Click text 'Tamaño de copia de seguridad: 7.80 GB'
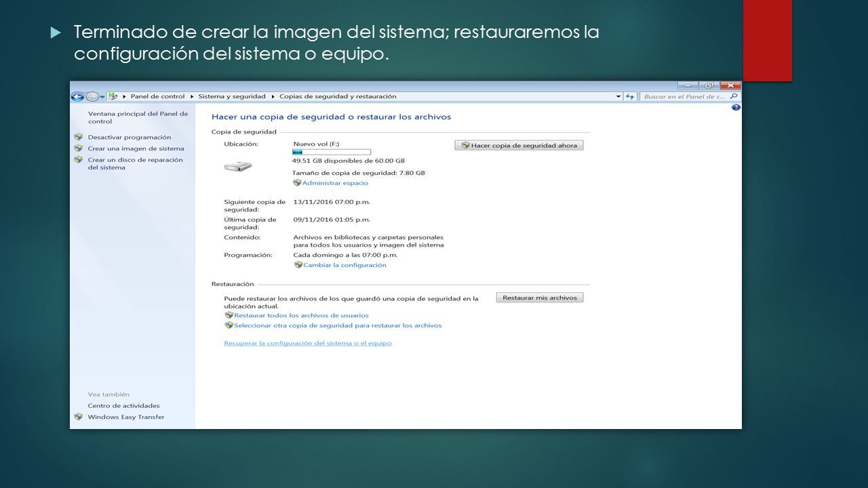868x488 pixels. pos(359,173)
